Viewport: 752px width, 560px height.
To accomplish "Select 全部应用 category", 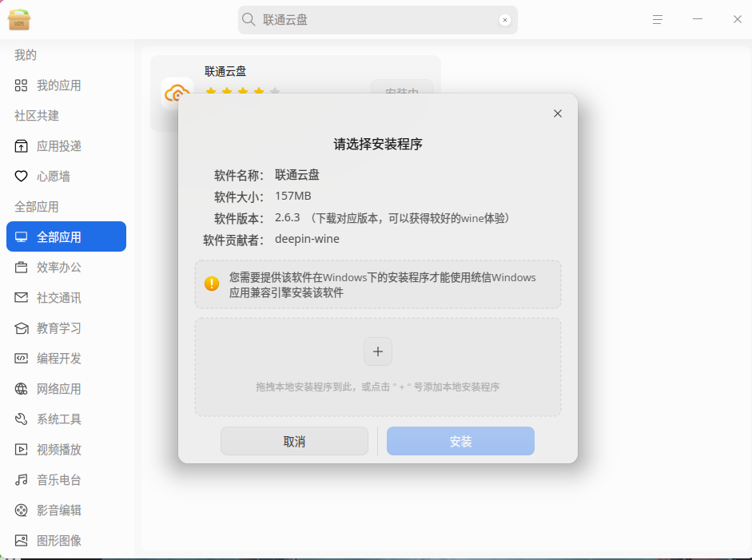I will click(x=66, y=236).
